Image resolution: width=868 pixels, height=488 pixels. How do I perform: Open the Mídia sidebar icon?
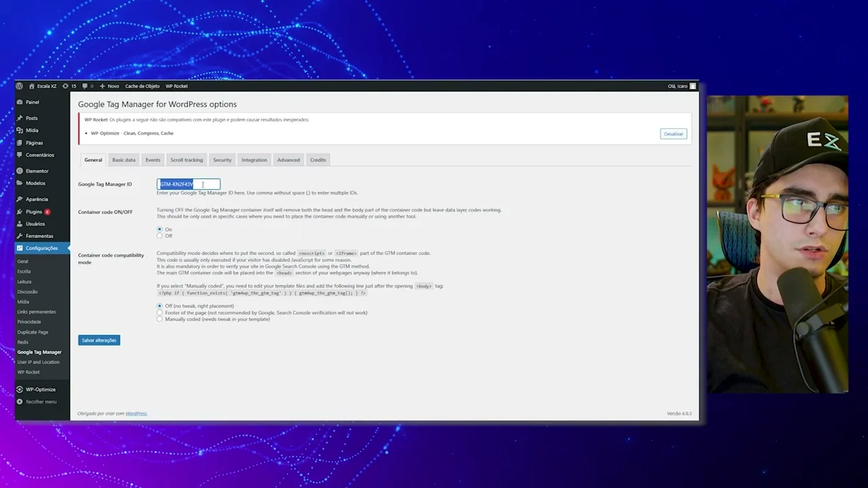pos(20,130)
